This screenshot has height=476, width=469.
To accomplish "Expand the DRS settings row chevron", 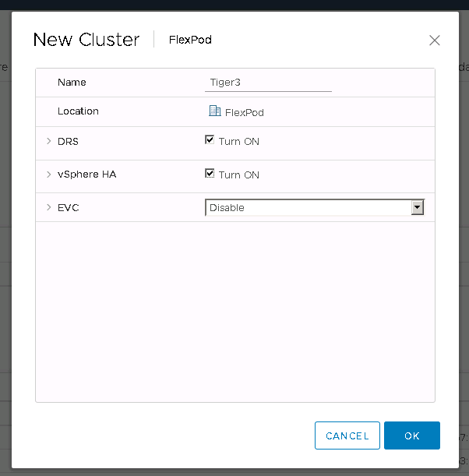I will (48, 141).
